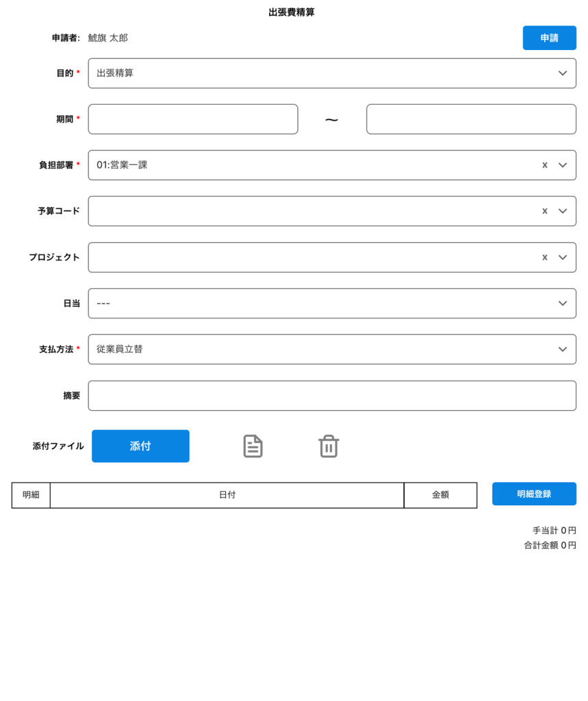588x701 pixels.
Task: Click the trash can delete icon
Action: (x=329, y=446)
